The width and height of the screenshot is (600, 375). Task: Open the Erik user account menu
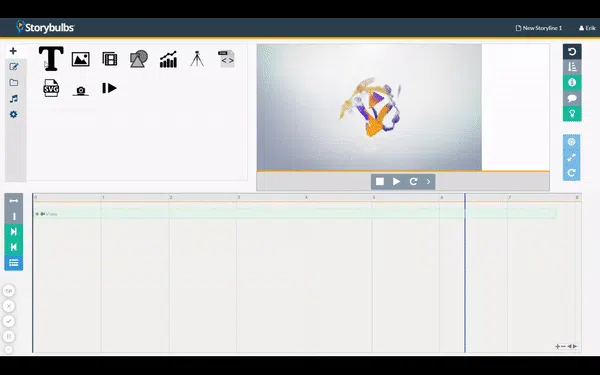click(587, 28)
